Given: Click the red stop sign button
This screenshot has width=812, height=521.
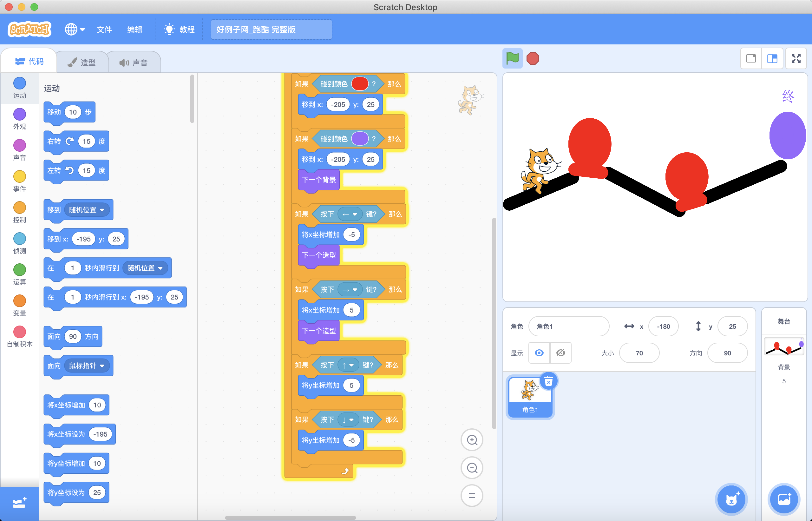Looking at the screenshot, I should pyautogui.click(x=533, y=58).
